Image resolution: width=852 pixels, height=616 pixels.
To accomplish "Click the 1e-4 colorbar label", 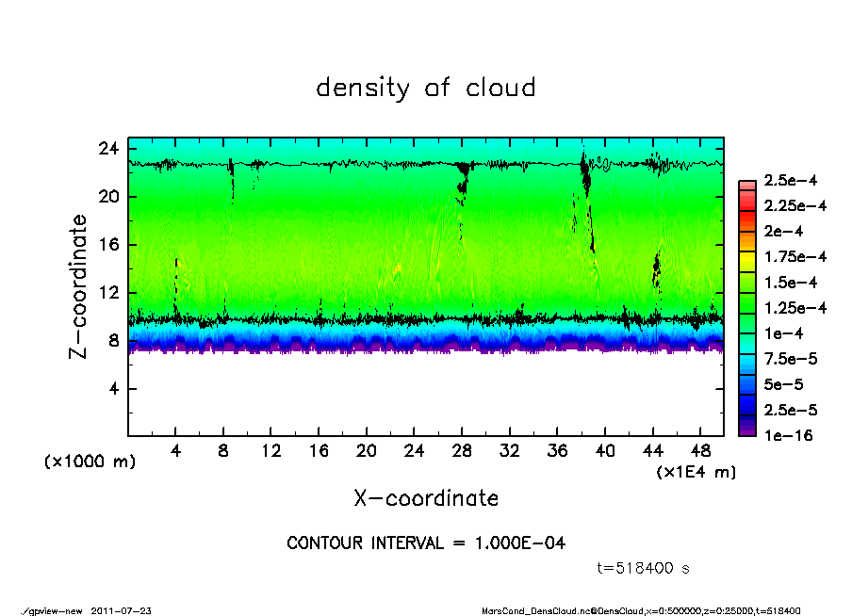I will point(783,333).
